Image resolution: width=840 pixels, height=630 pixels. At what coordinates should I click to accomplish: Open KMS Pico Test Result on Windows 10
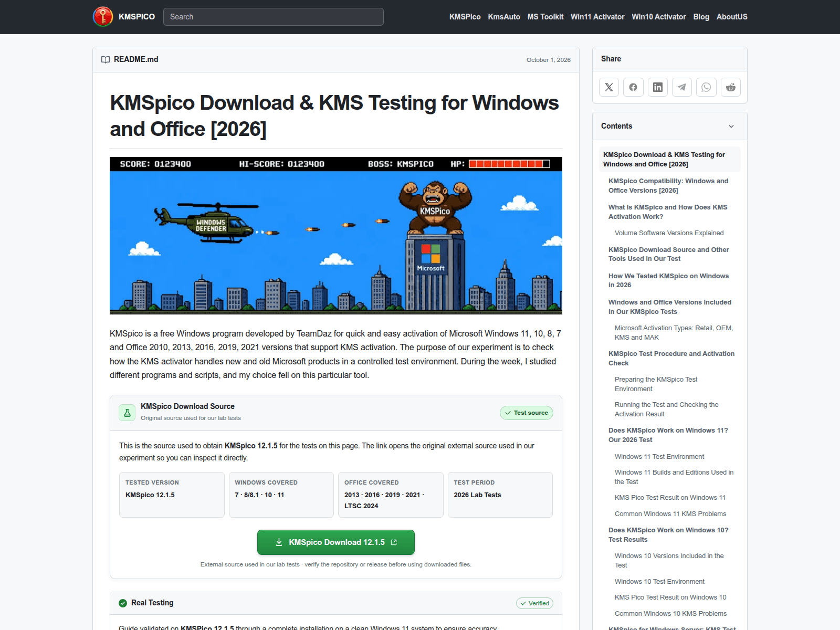click(670, 597)
